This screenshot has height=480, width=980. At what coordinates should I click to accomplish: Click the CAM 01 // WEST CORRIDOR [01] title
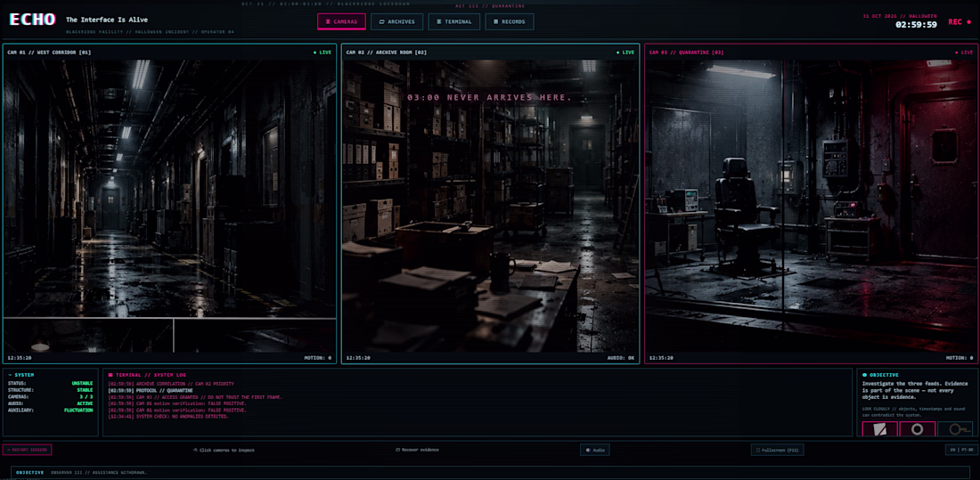coord(49,53)
